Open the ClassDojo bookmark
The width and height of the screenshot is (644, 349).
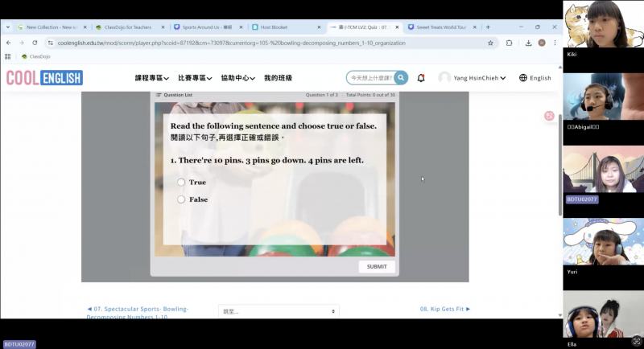(36, 56)
